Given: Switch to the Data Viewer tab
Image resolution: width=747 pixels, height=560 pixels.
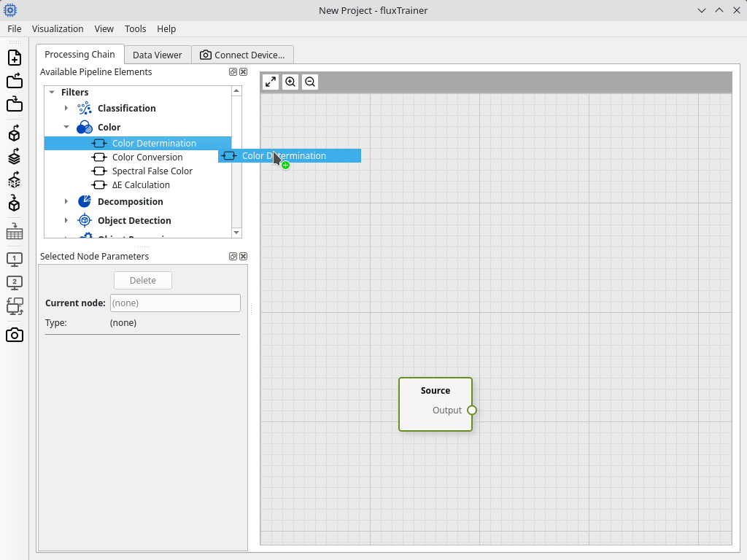Looking at the screenshot, I should (158, 55).
